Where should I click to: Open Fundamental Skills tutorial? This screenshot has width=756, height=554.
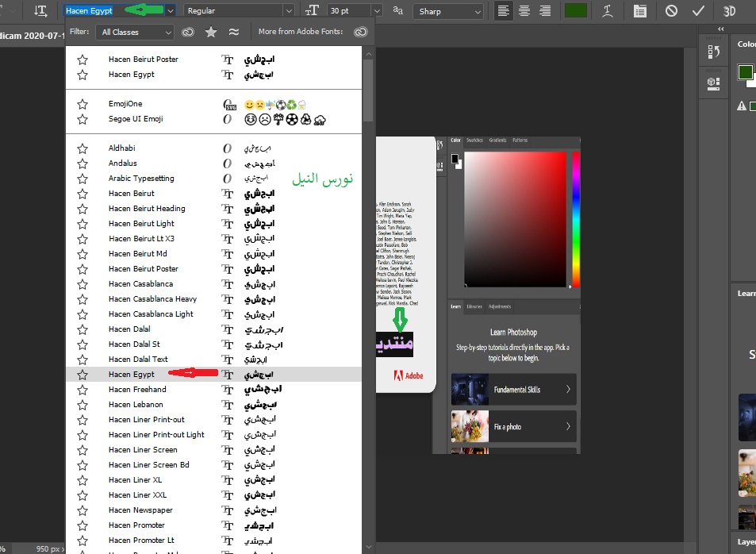point(513,390)
